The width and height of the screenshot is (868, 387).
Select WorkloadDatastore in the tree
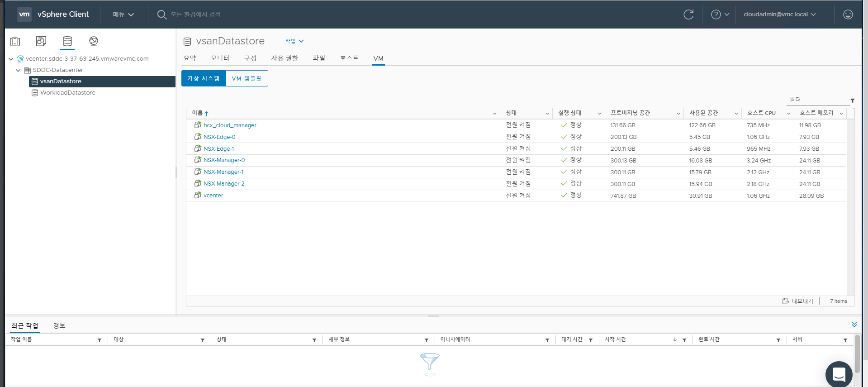[67, 93]
